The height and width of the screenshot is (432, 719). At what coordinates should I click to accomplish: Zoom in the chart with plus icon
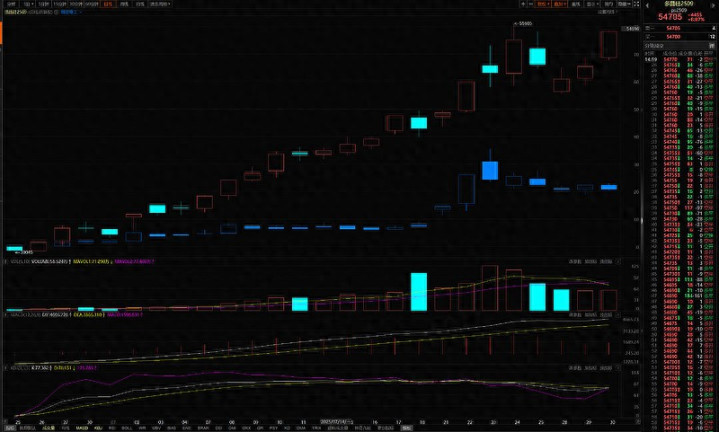click(x=523, y=4)
